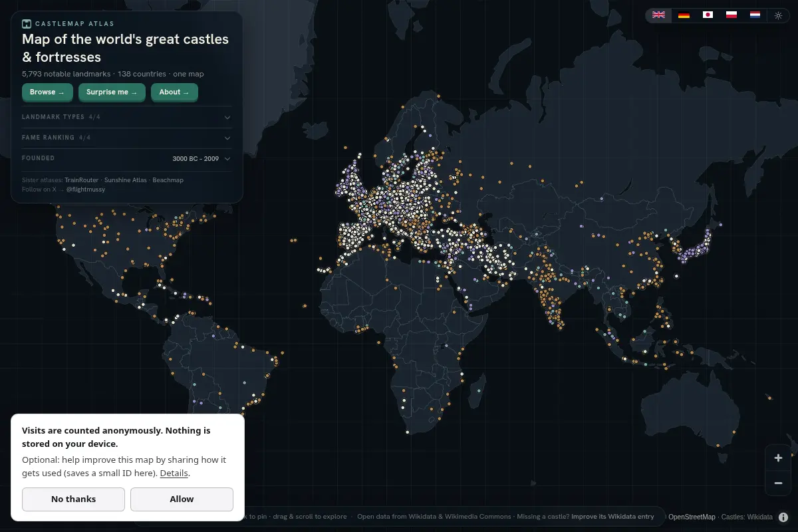Pick the Dutch flag language option
This screenshot has width=798, height=532.
tap(755, 15)
